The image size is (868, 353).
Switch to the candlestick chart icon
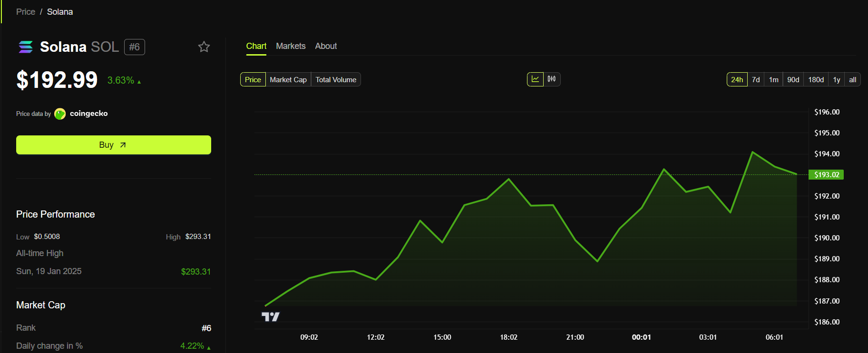coord(552,79)
